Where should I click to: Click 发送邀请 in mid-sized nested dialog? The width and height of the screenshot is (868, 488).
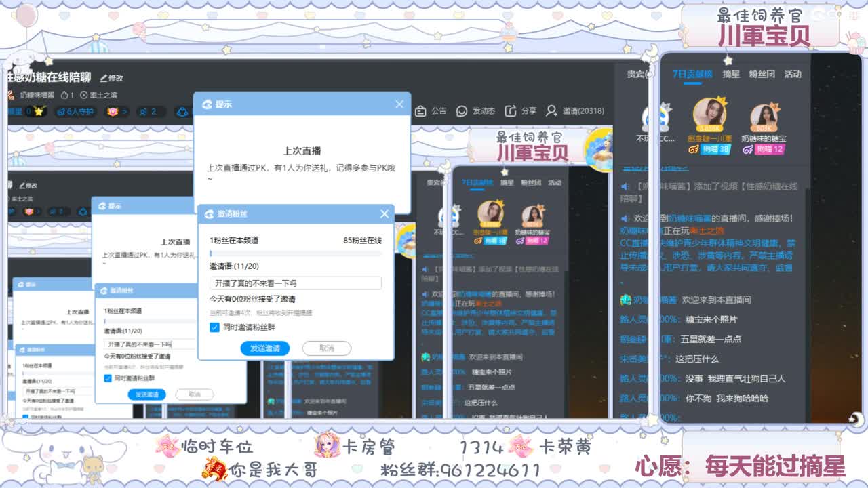pyautogui.click(x=146, y=394)
